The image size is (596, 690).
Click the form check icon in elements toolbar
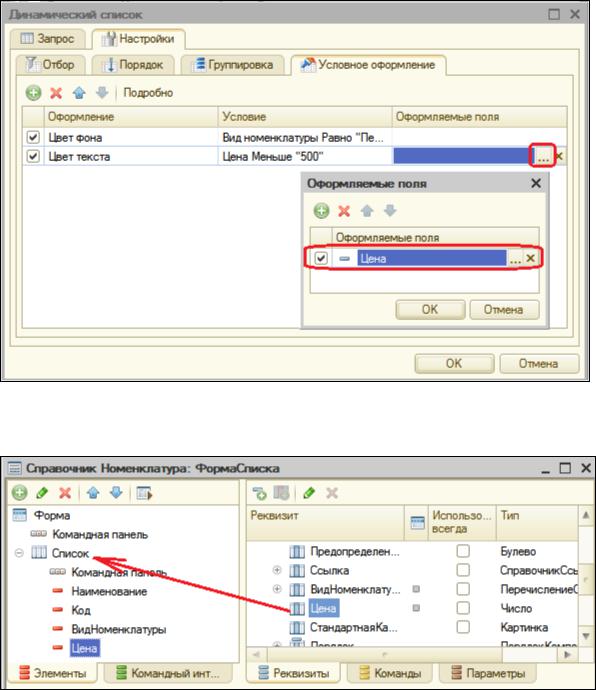pos(144,493)
